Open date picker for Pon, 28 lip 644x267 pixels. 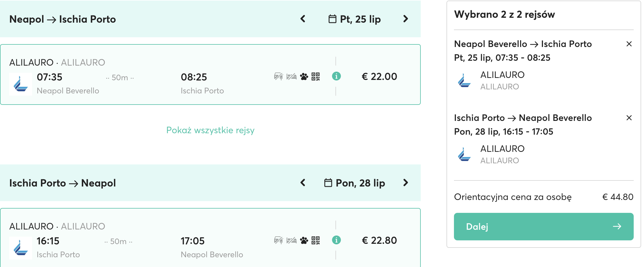point(354,183)
